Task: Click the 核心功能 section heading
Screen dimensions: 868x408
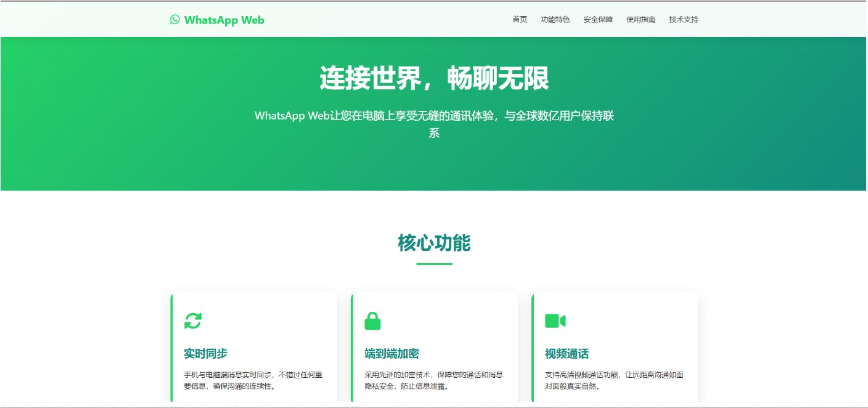Action: 434,243
